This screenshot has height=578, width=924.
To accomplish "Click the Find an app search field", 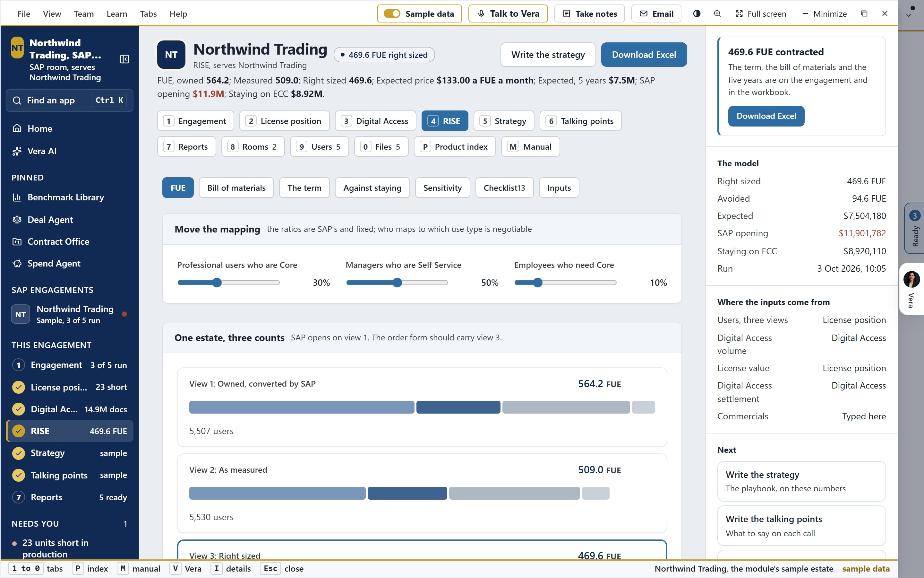I will pos(70,101).
